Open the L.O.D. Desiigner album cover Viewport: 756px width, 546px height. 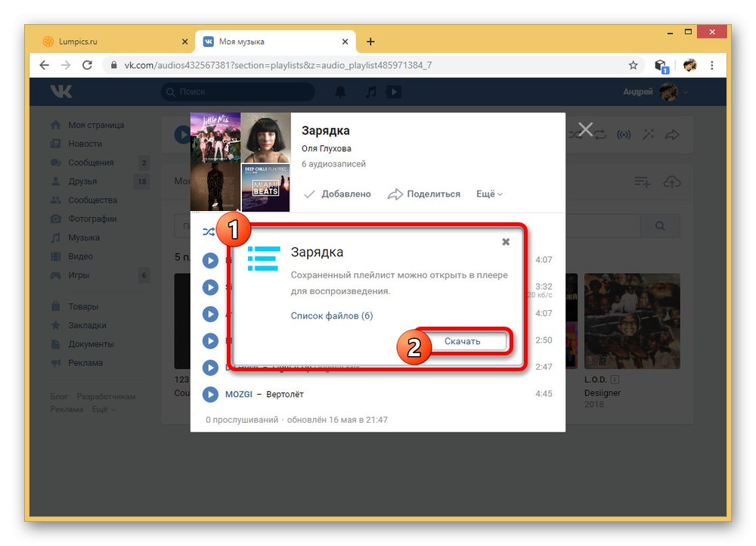coord(632,321)
